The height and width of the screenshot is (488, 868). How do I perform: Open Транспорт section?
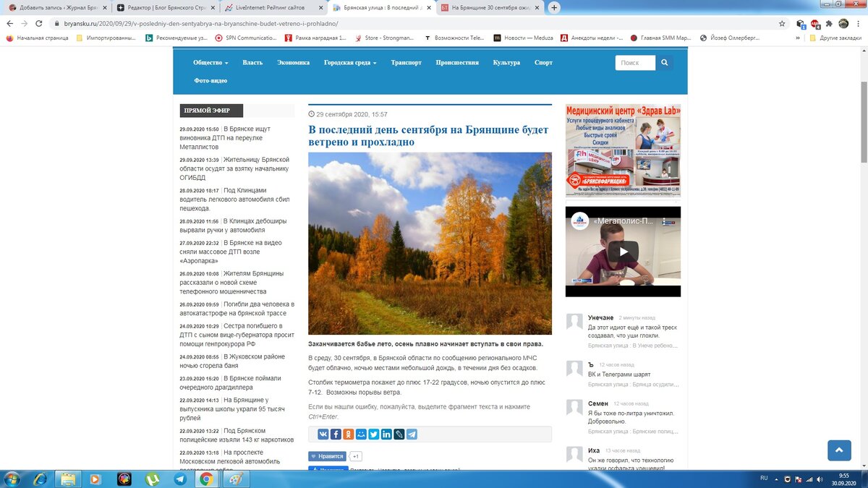(407, 63)
